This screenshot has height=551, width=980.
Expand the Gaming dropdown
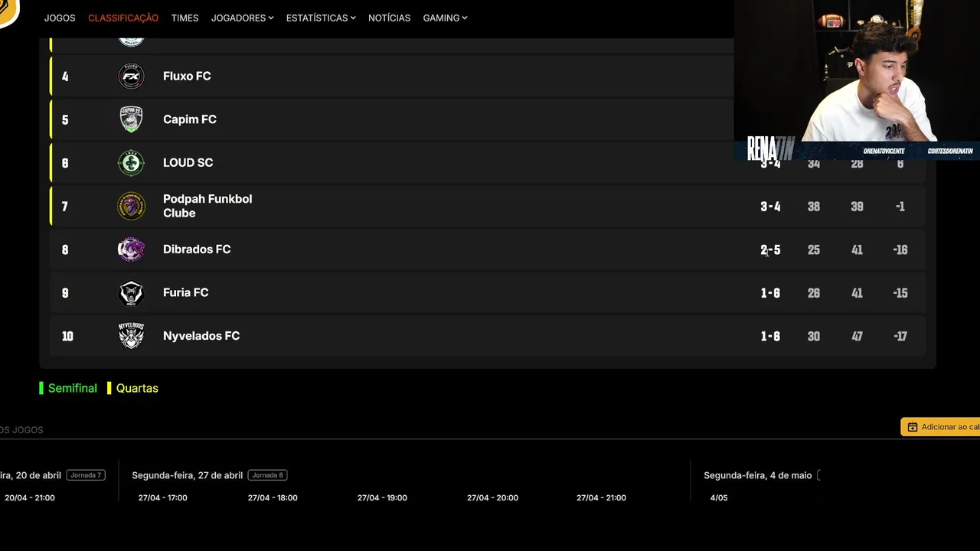point(445,18)
